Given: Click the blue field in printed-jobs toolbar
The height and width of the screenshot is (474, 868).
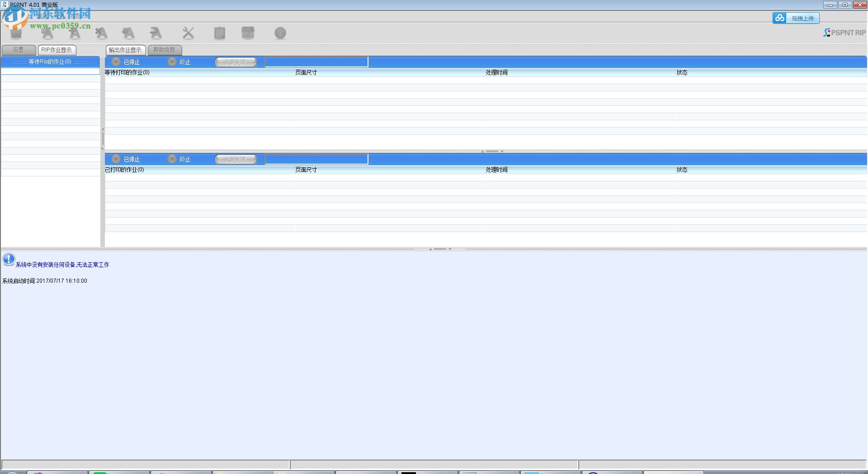Looking at the screenshot, I should click(x=316, y=159).
